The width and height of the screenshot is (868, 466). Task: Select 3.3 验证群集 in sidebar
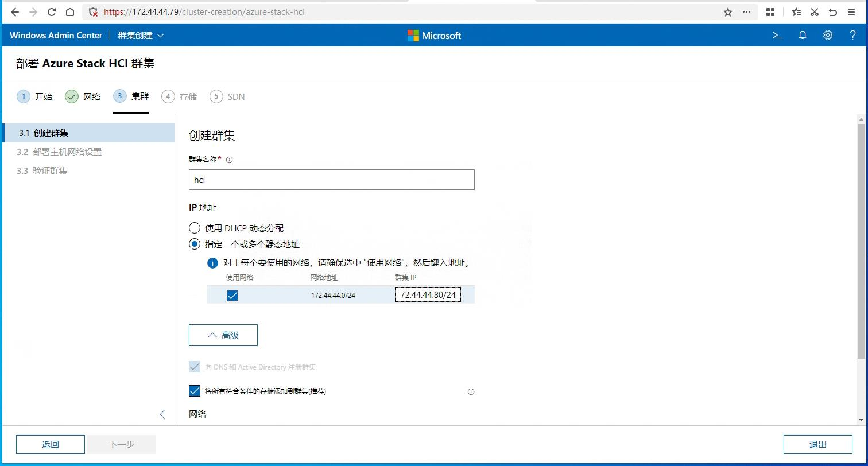coord(89,170)
